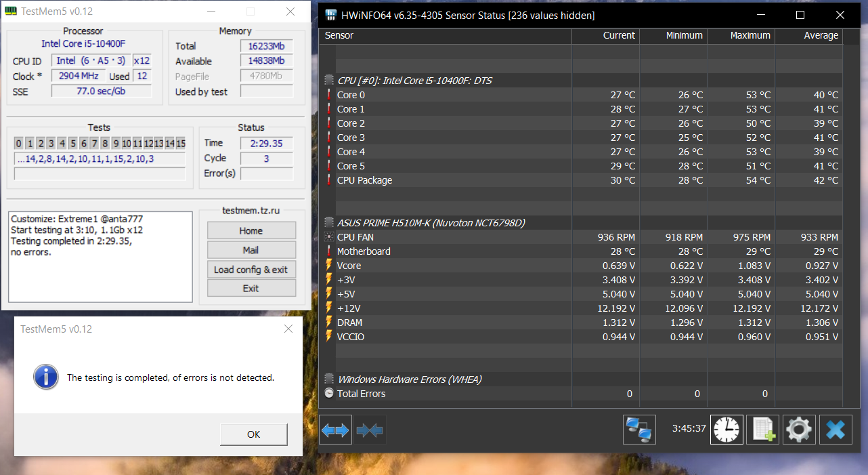This screenshot has height=475, width=868.
Task: Click the Intel Core i5-10400F processor name
Action: 83,44
